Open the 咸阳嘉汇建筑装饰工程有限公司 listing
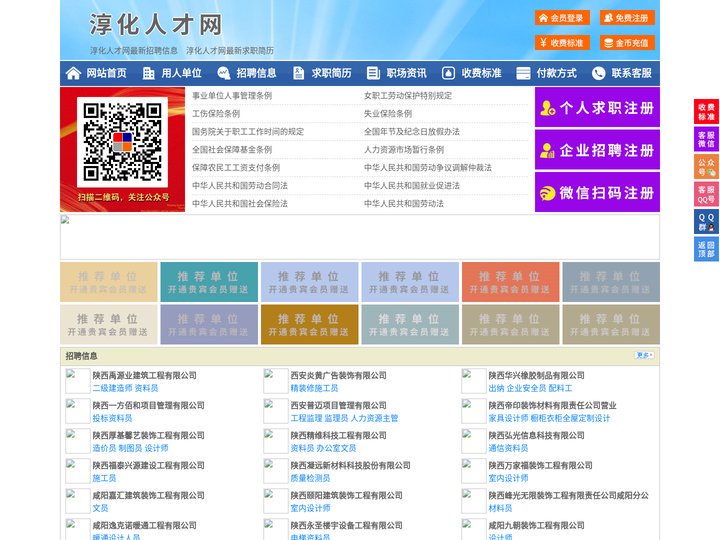720x540 pixels. [148, 495]
